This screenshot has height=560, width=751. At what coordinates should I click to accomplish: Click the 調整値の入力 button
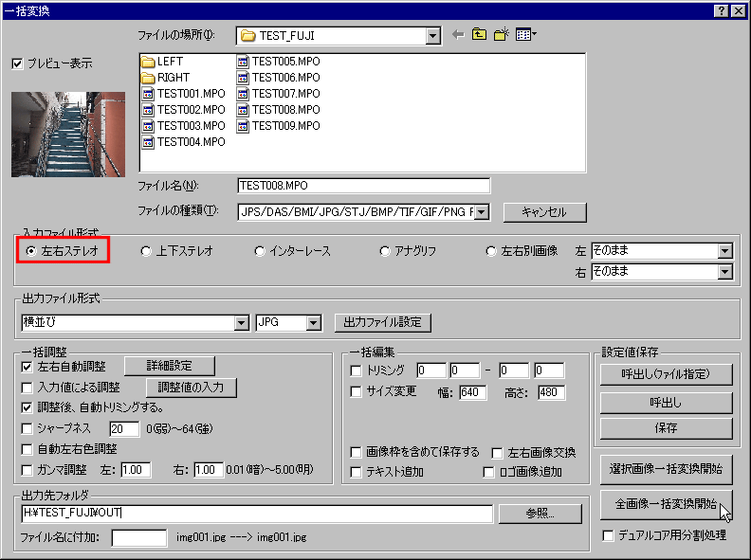[192, 388]
